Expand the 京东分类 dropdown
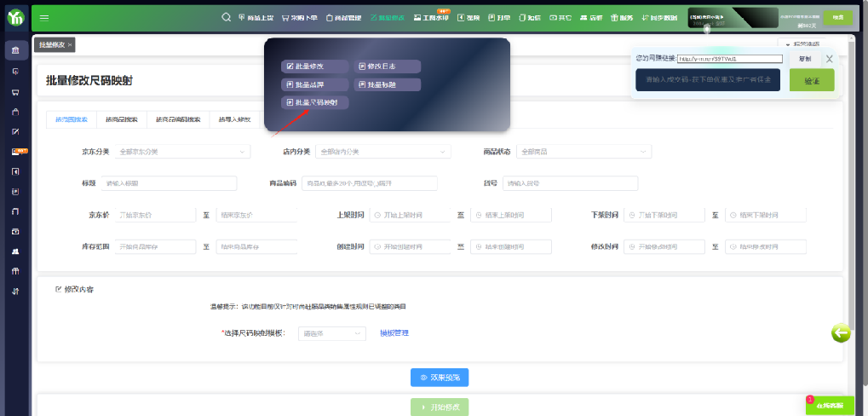The width and height of the screenshot is (868, 416). click(x=181, y=152)
